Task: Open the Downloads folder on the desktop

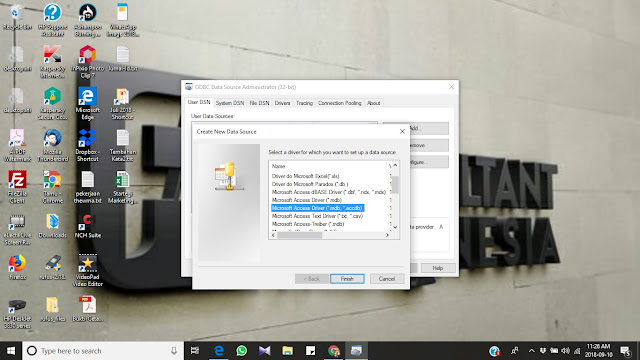Action: click(52, 225)
